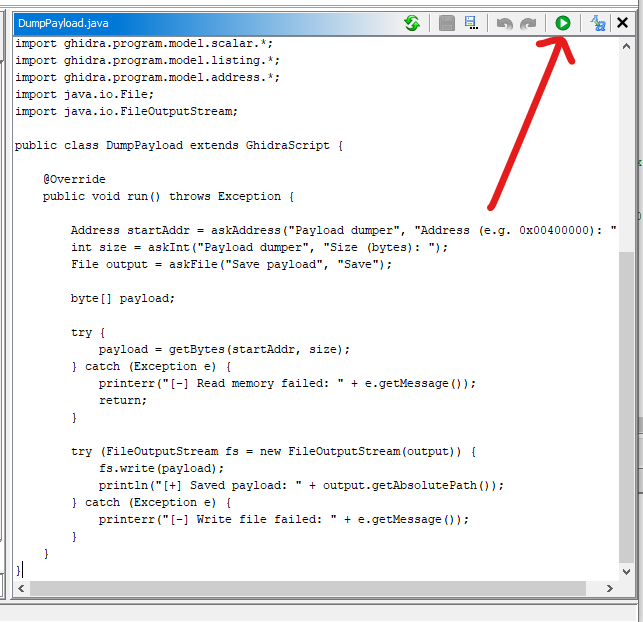Place cursor on the @Override annotation line
Image resolution: width=643 pixels, height=622 pixels.
click(74, 179)
